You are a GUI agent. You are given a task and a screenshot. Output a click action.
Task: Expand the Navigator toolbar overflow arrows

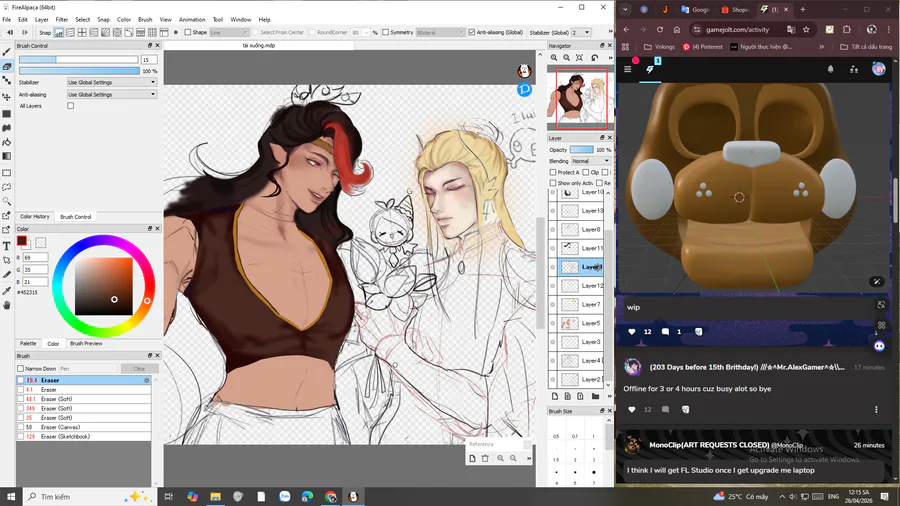click(610, 57)
